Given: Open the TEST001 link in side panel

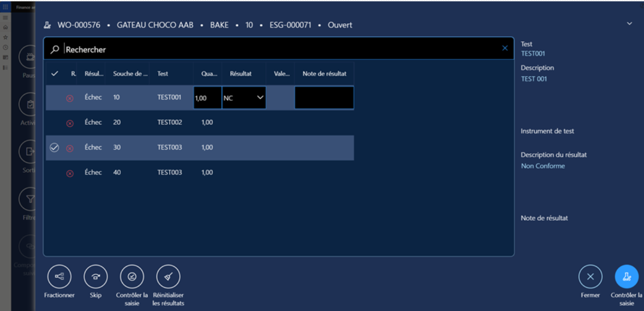Looking at the screenshot, I should (x=533, y=54).
